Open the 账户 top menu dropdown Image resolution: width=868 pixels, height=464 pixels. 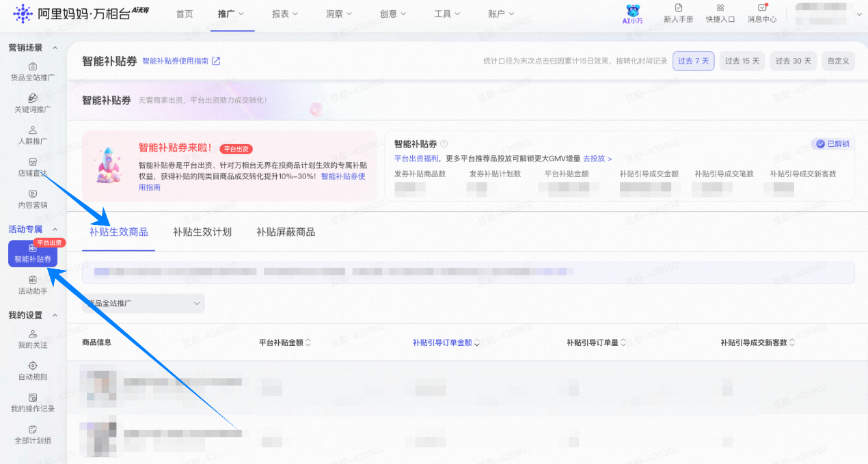pos(502,14)
